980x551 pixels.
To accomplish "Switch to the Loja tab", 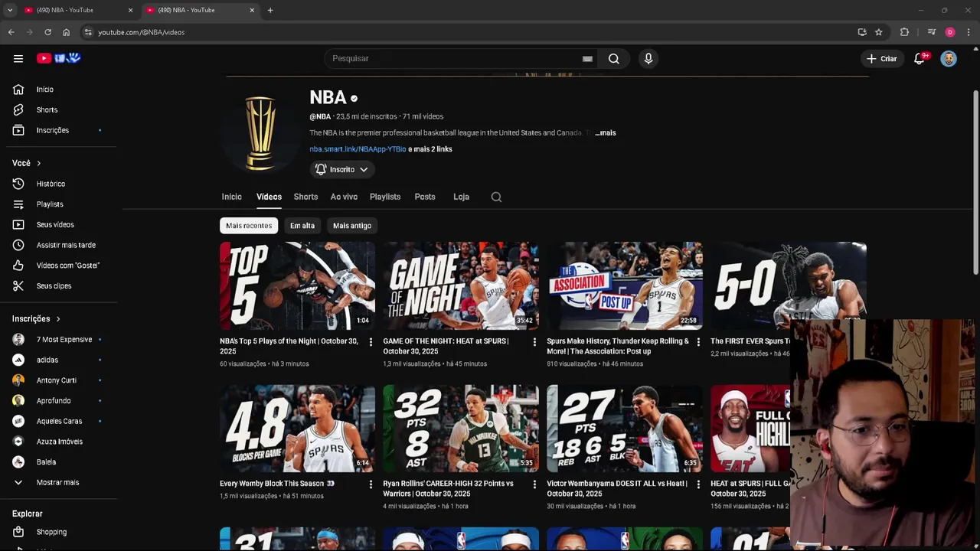I will (461, 197).
